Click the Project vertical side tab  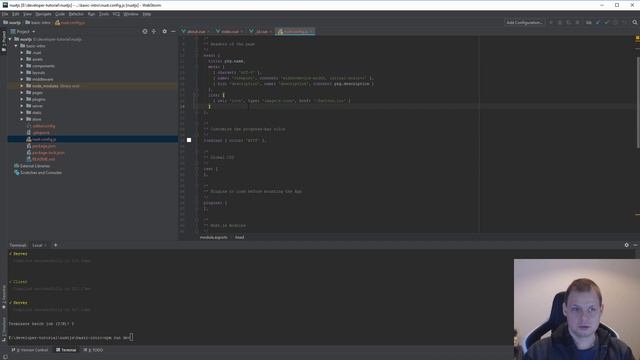pos(4,41)
